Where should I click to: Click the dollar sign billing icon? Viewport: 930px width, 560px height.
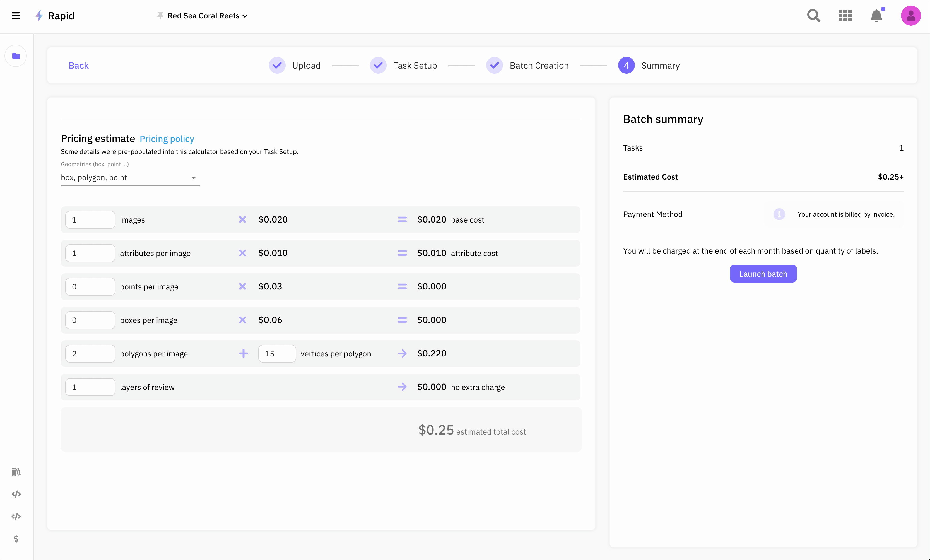pyautogui.click(x=16, y=539)
